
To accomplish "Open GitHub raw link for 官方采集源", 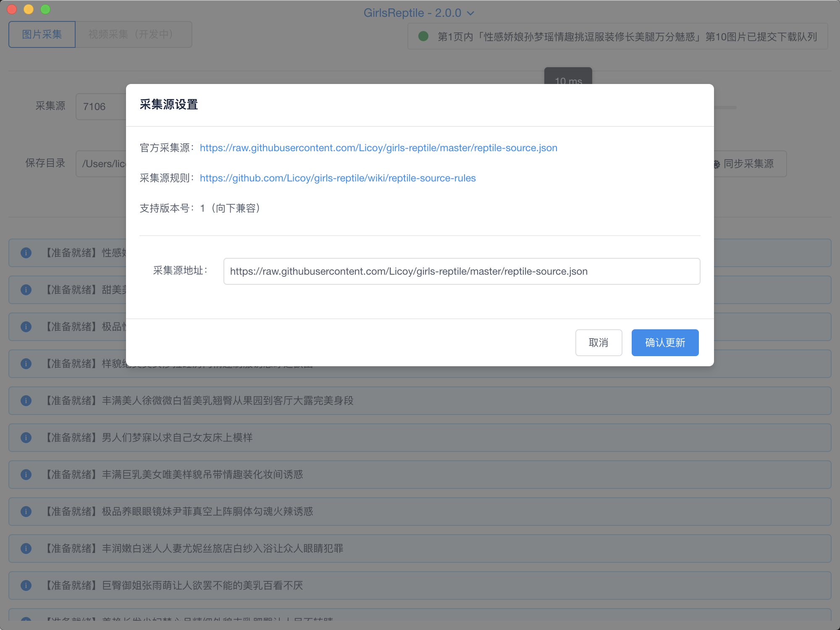I will tap(378, 148).
